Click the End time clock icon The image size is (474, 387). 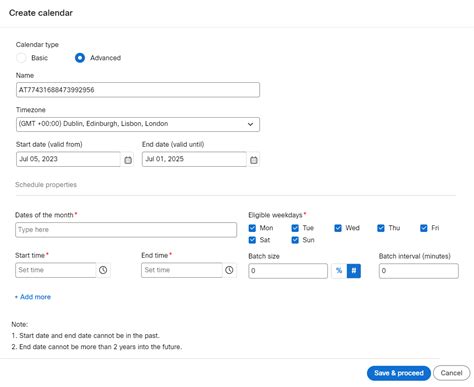pyautogui.click(x=229, y=270)
